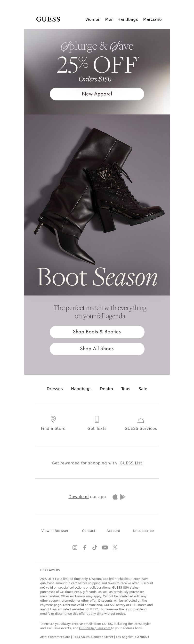Open the GUESS List link

click(x=131, y=463)
